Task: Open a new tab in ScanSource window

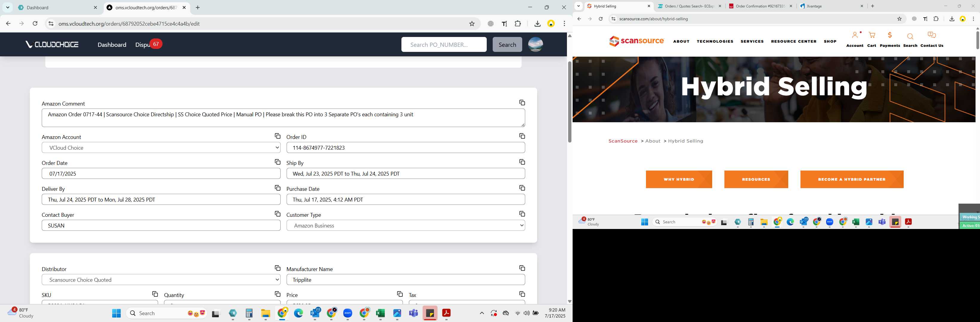Action: pyautogui.click(x=873, y=6)
